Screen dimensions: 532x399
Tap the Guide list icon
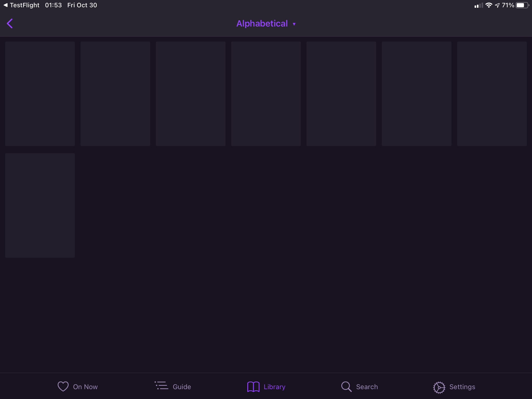click(161, 386)
